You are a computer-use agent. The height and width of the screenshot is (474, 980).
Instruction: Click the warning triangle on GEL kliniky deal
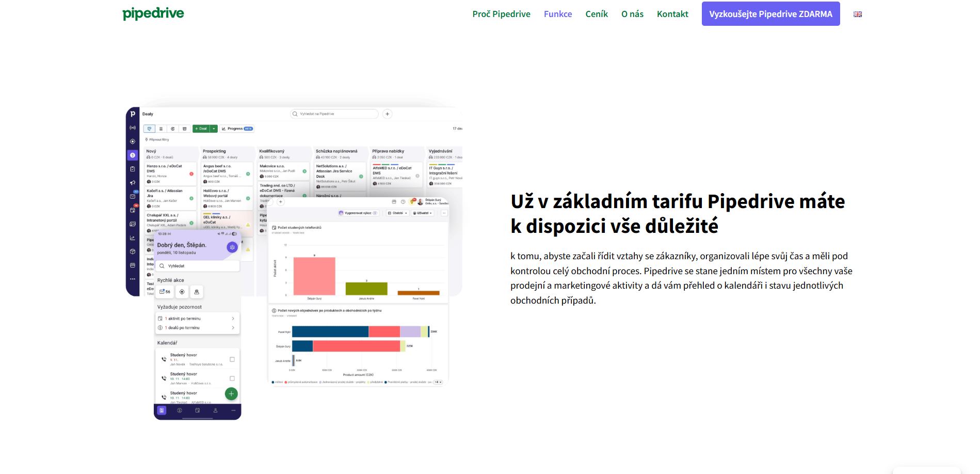pos(248,225)
